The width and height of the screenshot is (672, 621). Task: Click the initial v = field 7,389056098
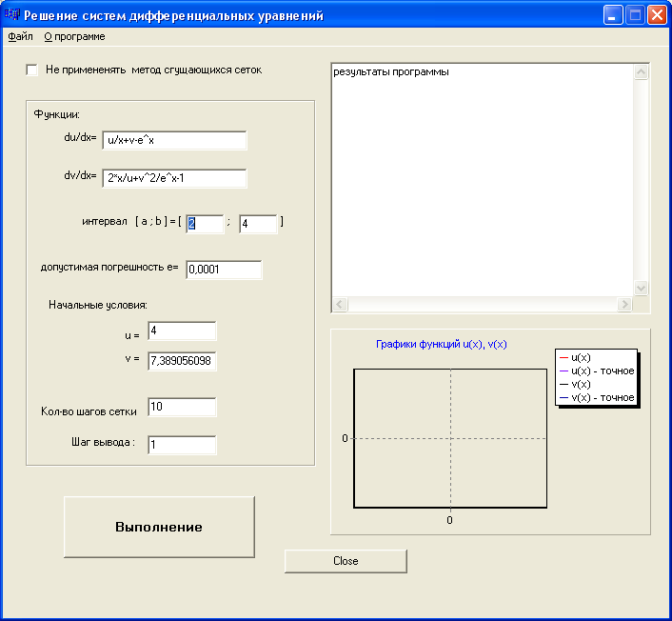pos(182,361)
